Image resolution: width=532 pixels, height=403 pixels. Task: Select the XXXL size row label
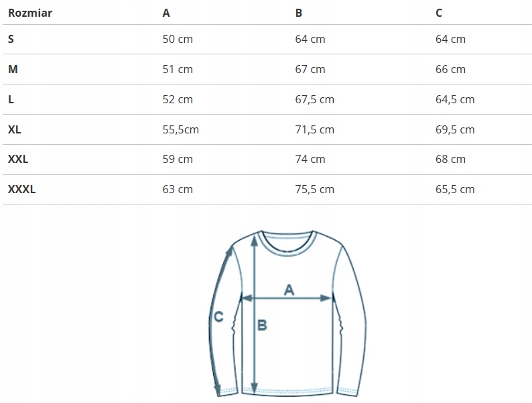tap(21, 190)
